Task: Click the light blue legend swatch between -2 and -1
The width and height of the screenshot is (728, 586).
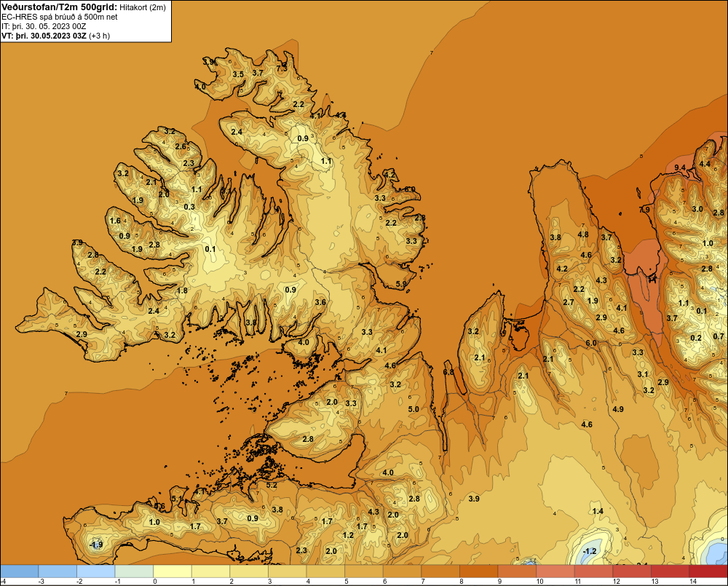Action: tap(96, 571)
